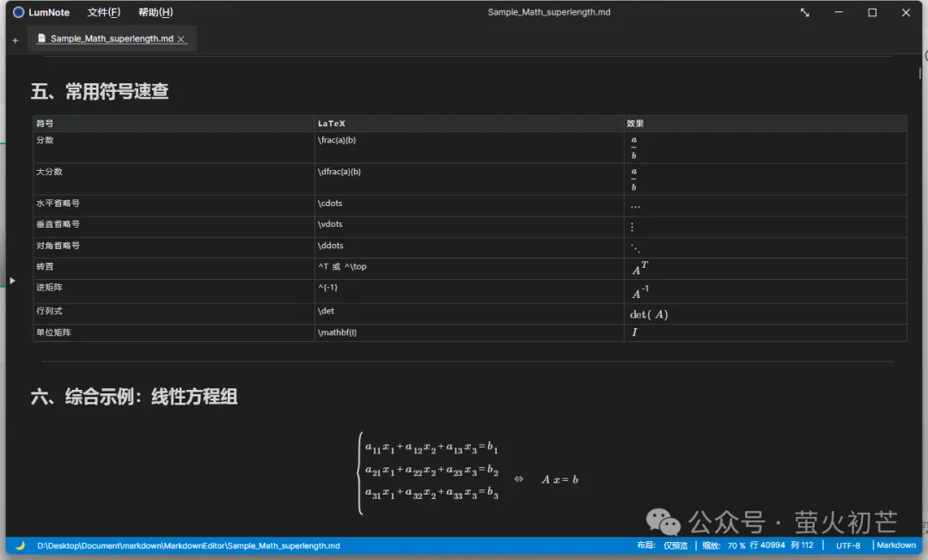Click the 水平省略号 row label
Screen dimensions: 928x560
pos(58,203)
